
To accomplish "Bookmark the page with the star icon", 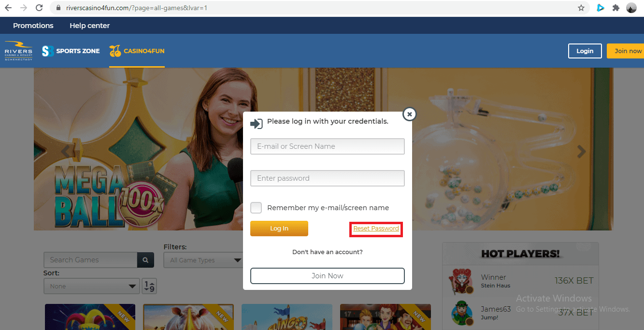I will (x=581, y=8).
